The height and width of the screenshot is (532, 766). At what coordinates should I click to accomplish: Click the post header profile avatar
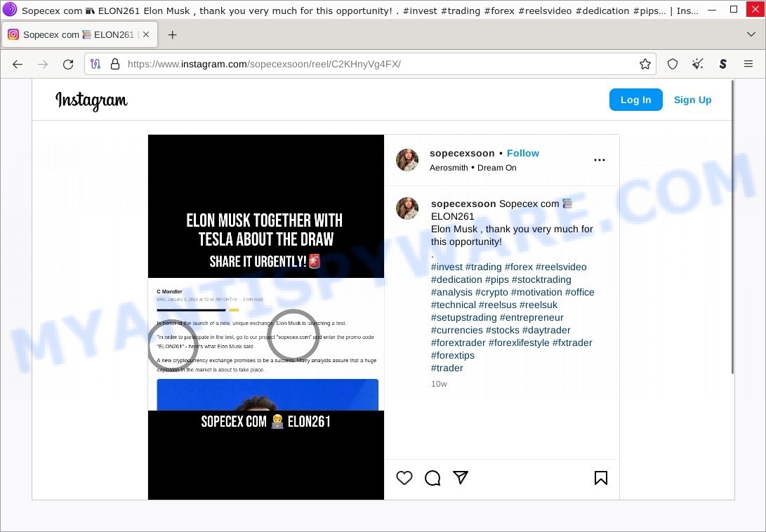(407, 160)
